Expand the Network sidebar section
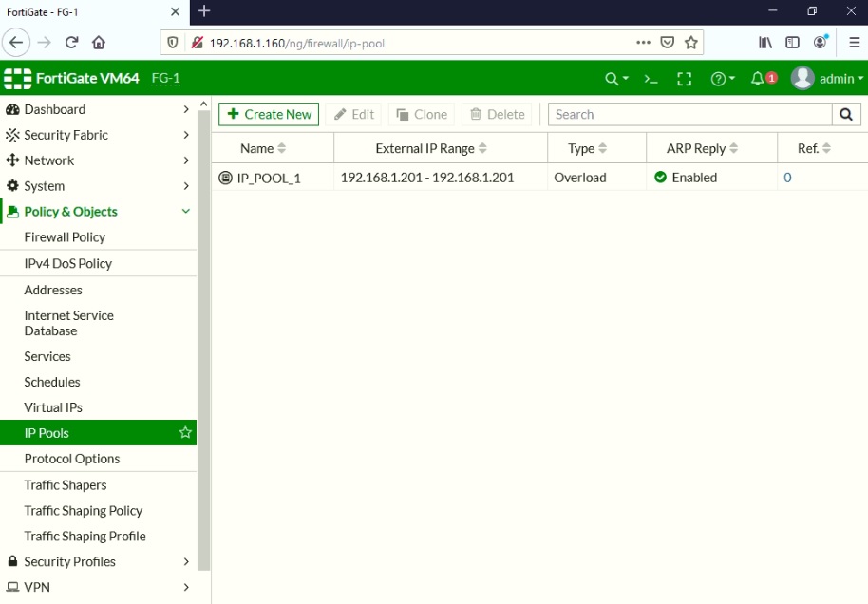This screenshot has height=604, width=868. [x=52, y=160]
